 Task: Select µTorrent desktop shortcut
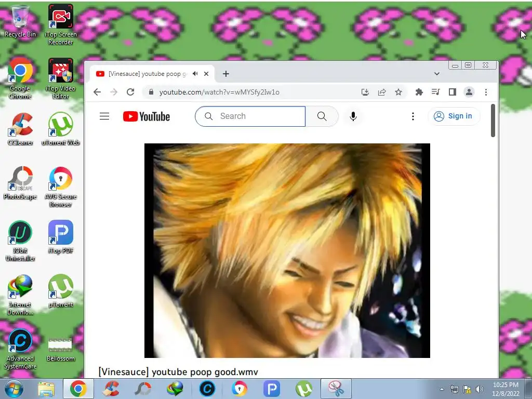click(60, 291)
